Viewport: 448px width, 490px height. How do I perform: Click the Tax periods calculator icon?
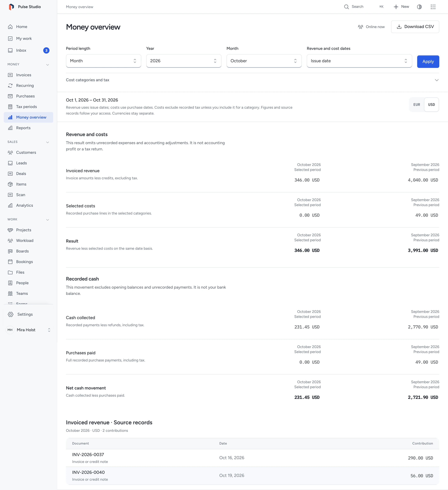pos(10,107)
